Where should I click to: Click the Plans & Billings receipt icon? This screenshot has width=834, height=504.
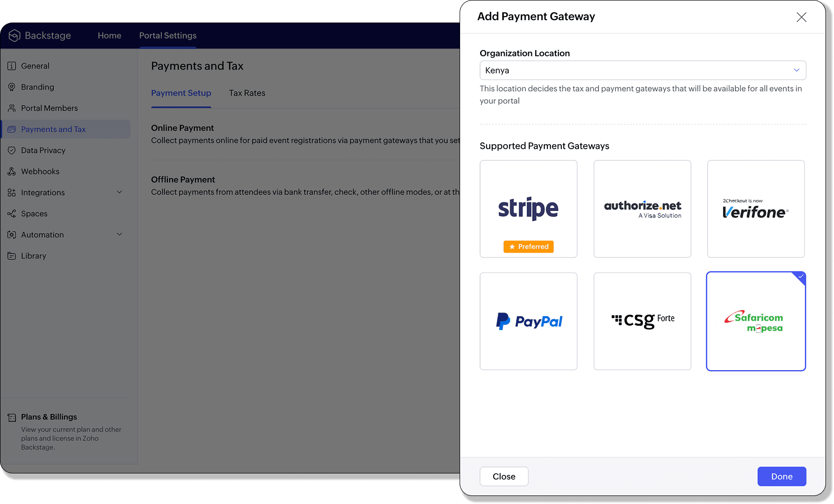[12, 418]
